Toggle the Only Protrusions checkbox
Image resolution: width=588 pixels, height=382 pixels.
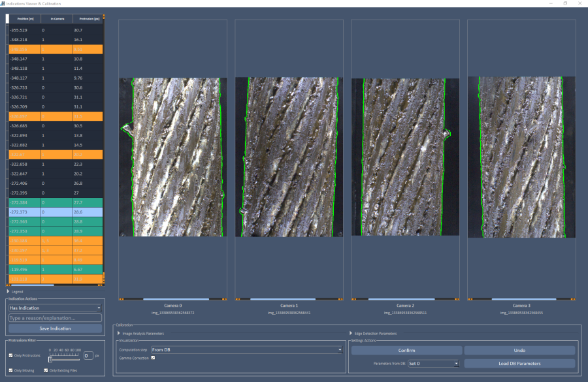point(11,356)
